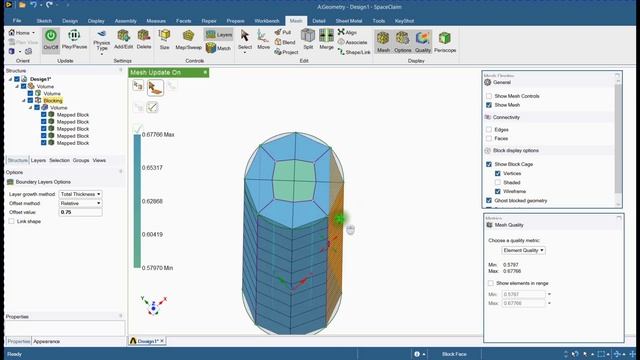Check the Connectivity Edges checkbox
Image resolution: width=640 pixels, height=360 pixels.
(x=489, y=129)
